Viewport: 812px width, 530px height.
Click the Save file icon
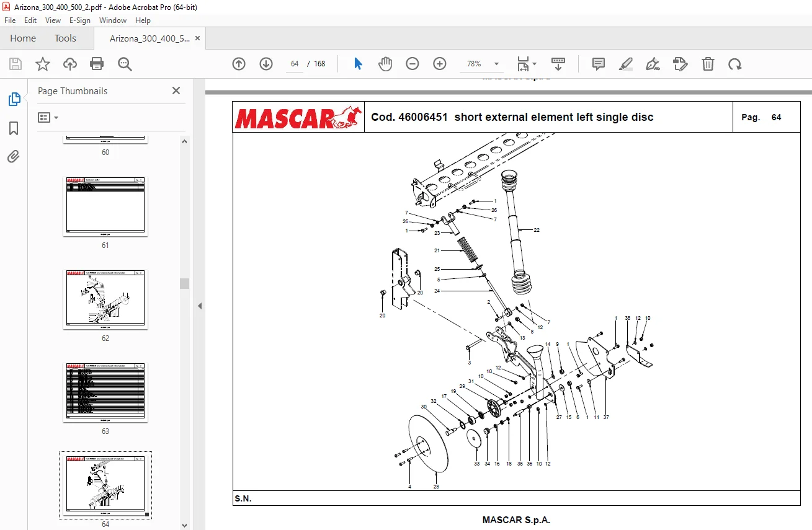tap(16, 64)
